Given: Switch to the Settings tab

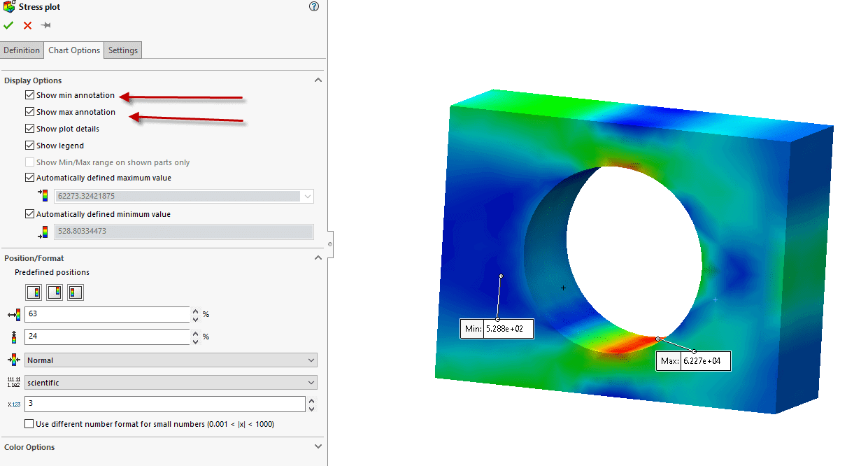Looking at the screenshot, I should point(123,50).
